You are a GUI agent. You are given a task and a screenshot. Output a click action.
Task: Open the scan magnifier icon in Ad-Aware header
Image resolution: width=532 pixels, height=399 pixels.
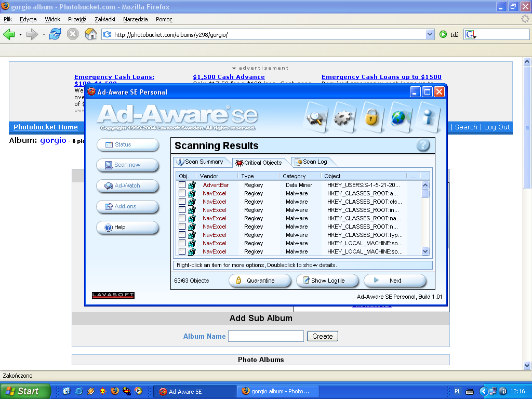pyautogui.click(x=316, y=117)
